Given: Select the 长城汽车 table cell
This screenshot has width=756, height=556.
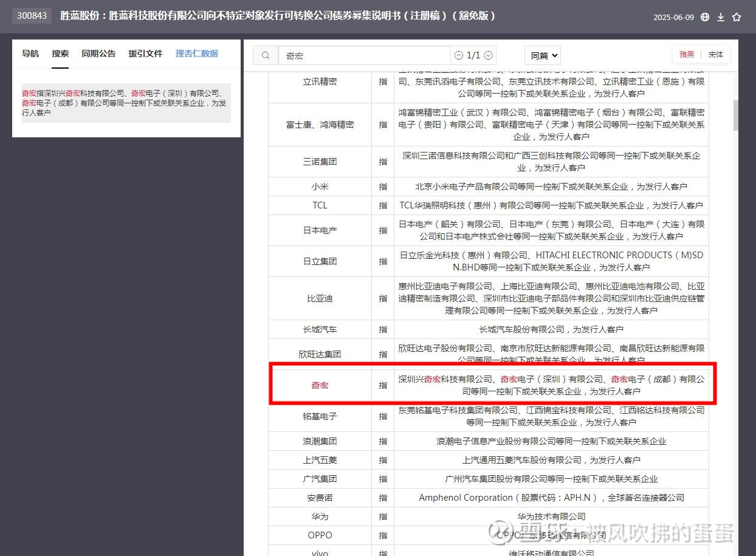Looking at the screenshot, I should click(320, 329).
